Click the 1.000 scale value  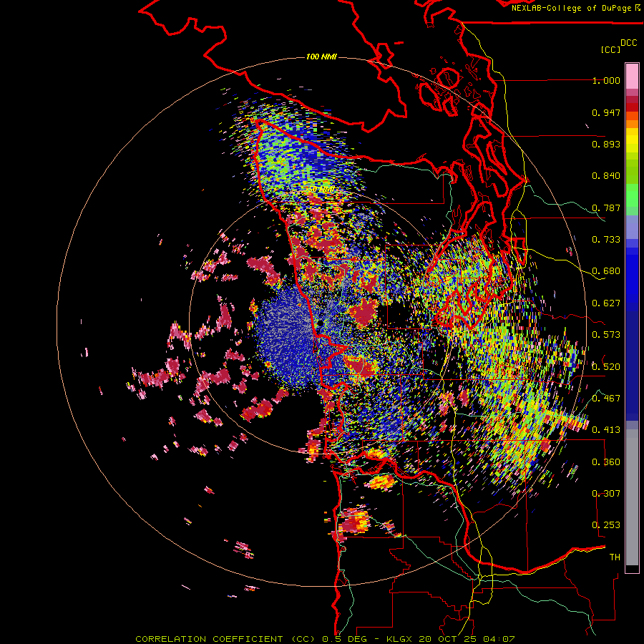606,80
